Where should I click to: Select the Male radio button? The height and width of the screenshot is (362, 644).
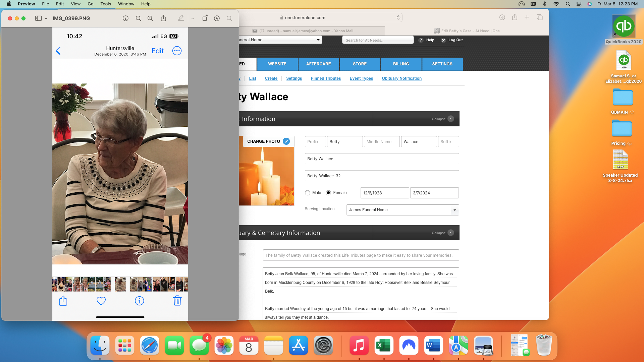(x=308, y=193)
